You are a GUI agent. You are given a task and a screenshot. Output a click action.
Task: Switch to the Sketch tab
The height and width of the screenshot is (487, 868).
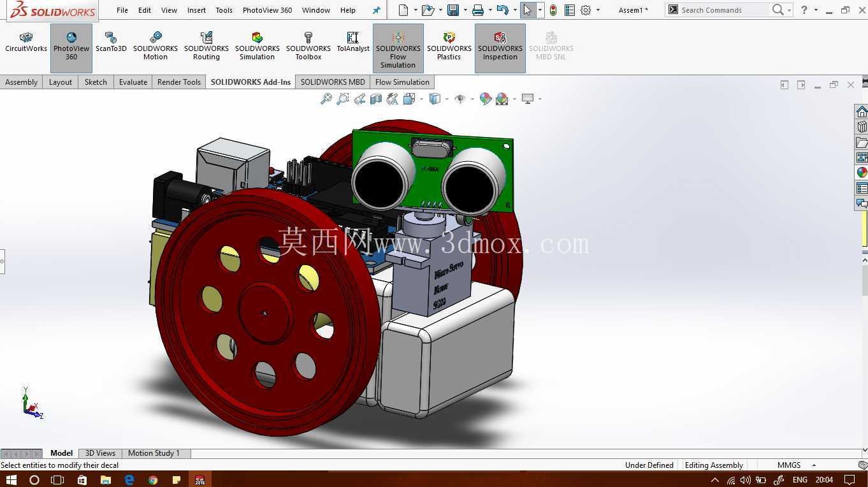[x=96, y=82]
